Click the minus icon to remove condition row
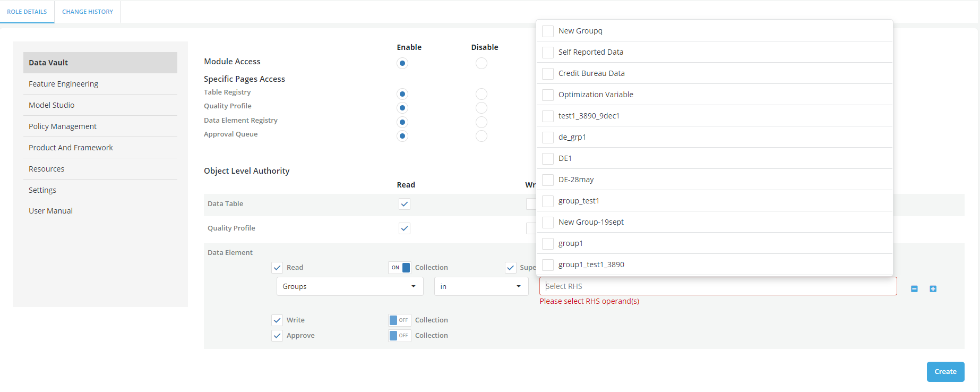 point(914,289)
